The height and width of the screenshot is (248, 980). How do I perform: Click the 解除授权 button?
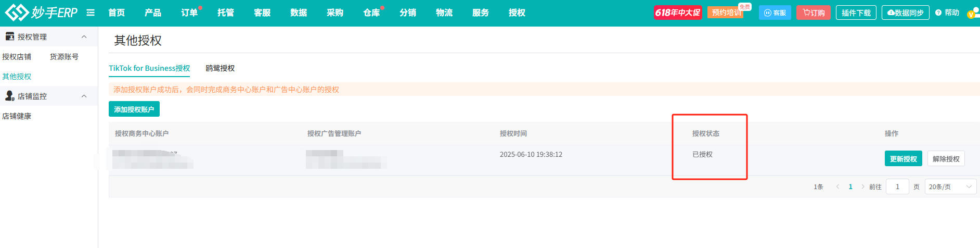(x=946, y=159)
